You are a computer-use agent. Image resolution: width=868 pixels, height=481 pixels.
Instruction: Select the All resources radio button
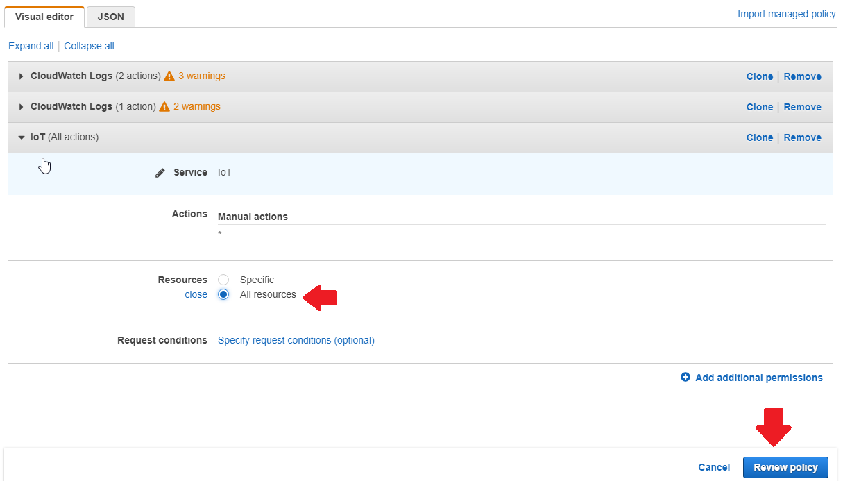[x=223, y=294]
